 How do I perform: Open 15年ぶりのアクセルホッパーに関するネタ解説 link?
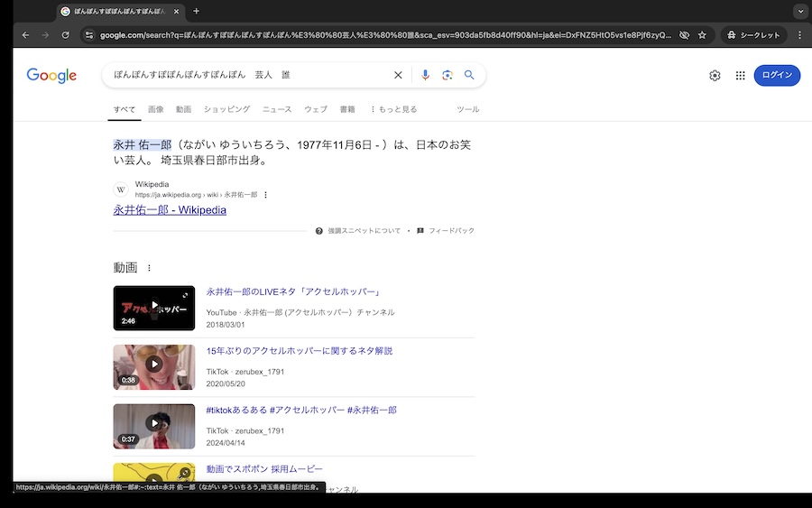(x=300, y=351)
